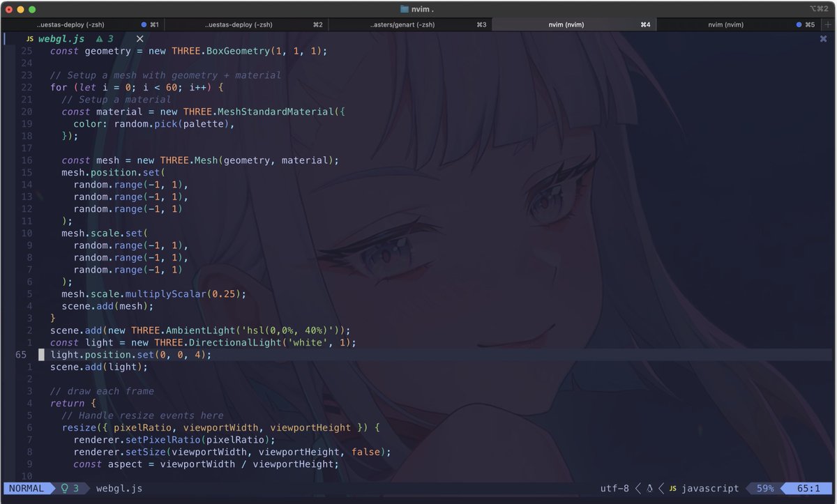Click the new THREE.Mesh(geometry, material) line
The image size is (837, 504).
click(200, 160)
